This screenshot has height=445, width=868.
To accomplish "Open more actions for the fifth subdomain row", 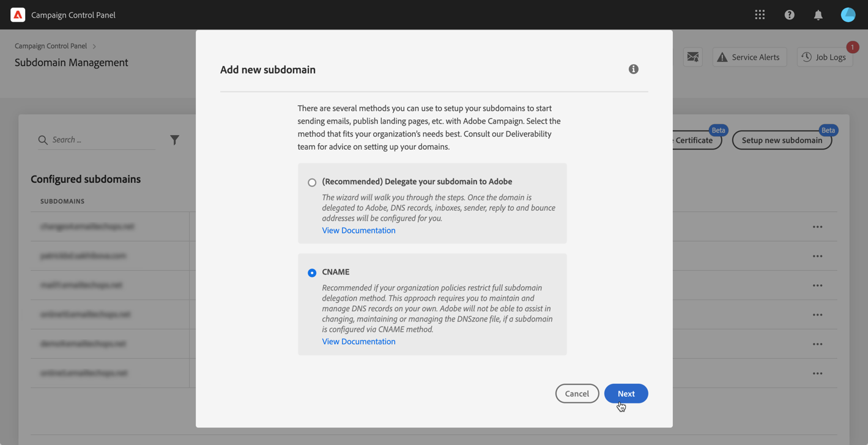I will point(818,344).
